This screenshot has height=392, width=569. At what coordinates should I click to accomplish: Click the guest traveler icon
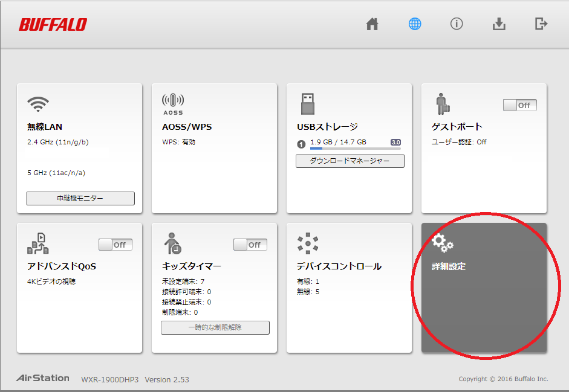point(443,104)
